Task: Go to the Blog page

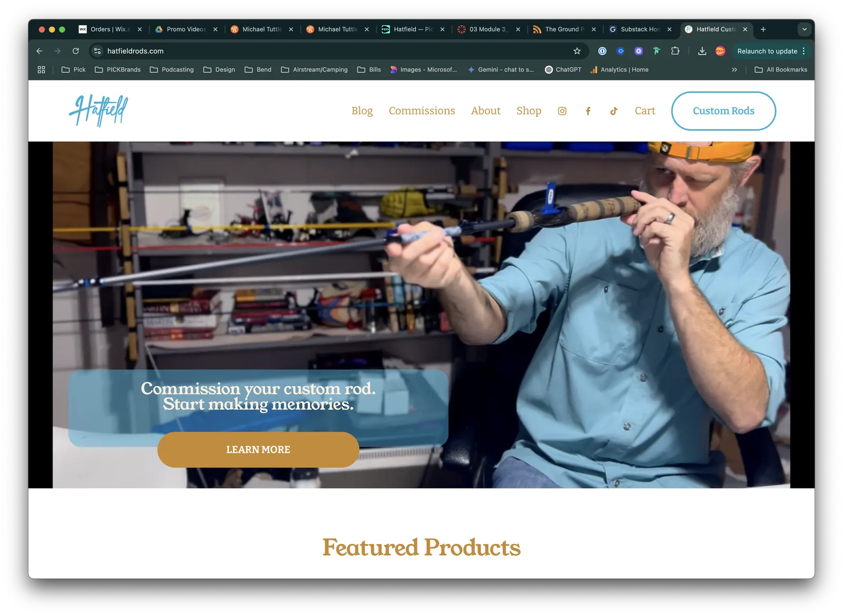Action: (362, 111)
